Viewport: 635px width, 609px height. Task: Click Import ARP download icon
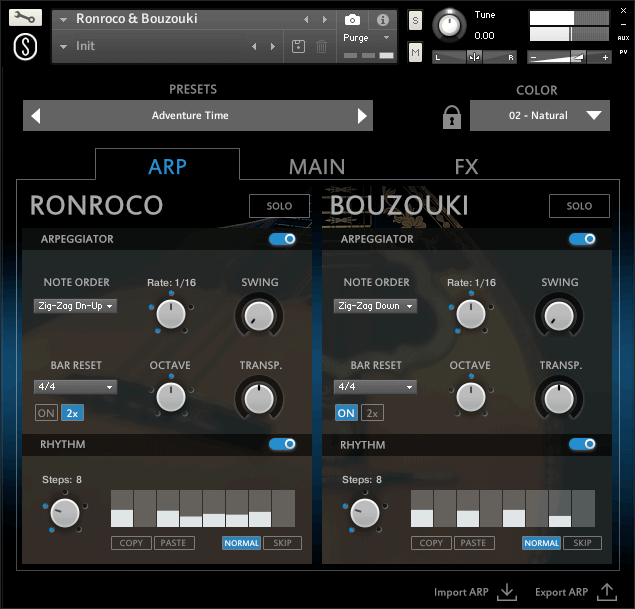(x=507, y=592)
